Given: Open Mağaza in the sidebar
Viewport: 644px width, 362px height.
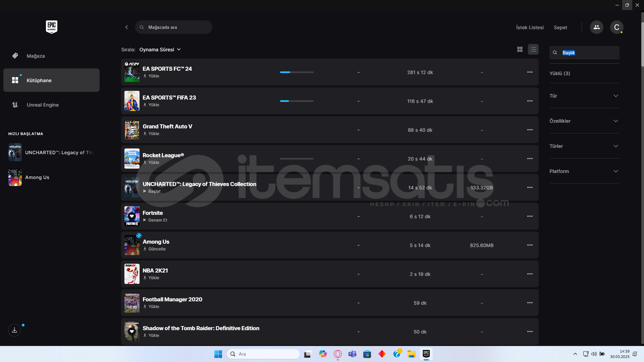Looking at the screenshot, I should tap(51, 56).
